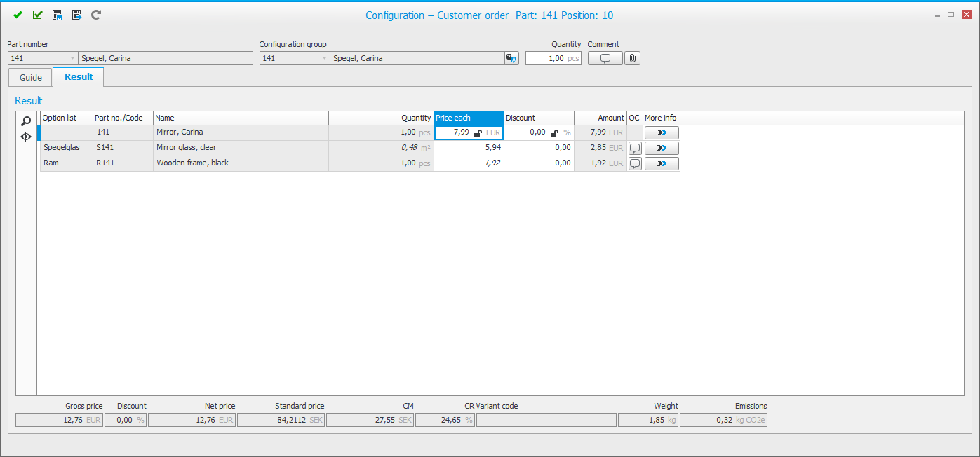Toggle the padlock in the Price each cell
This screenshot has height=457, width=980.
click(478, 132)
